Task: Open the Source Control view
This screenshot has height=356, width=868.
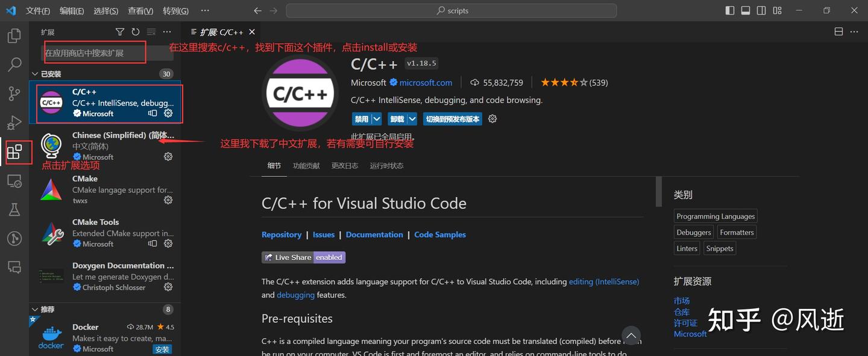Action: click(14, 94)
